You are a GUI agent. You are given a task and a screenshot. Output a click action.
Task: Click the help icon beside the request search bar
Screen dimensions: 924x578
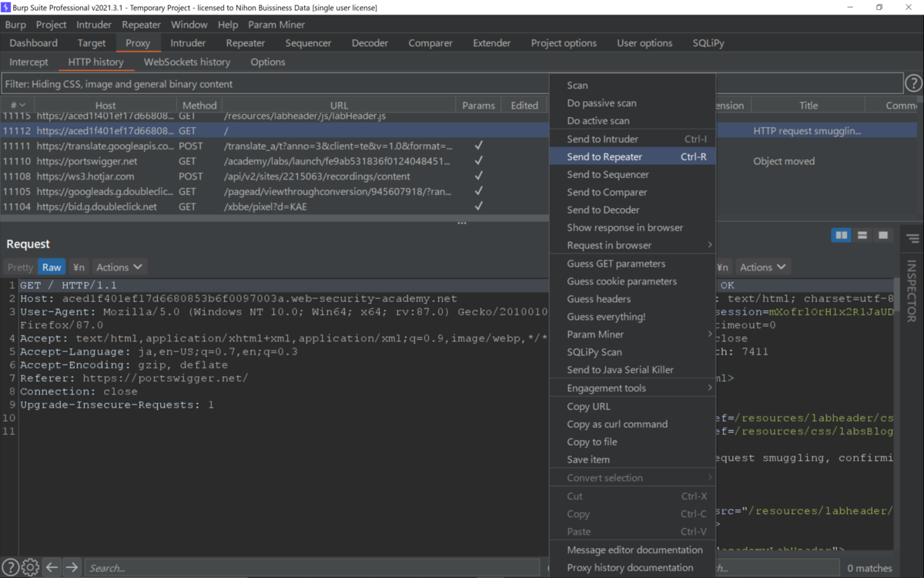point(11,568)
